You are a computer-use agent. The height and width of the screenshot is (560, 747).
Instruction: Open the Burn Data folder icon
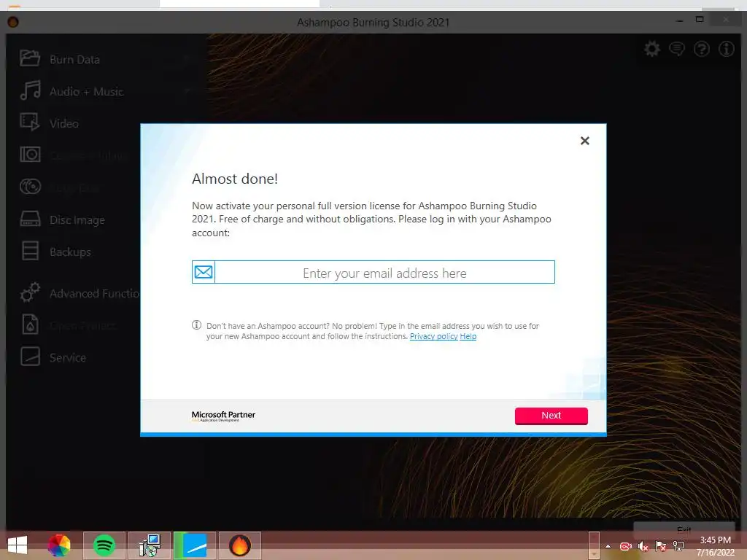pos(30,58)
